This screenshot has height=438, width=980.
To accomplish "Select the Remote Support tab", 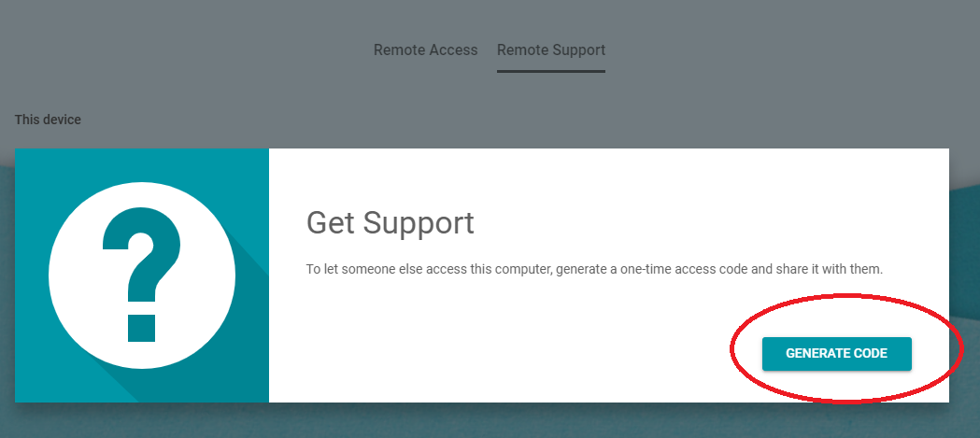I will coord(551,50).
